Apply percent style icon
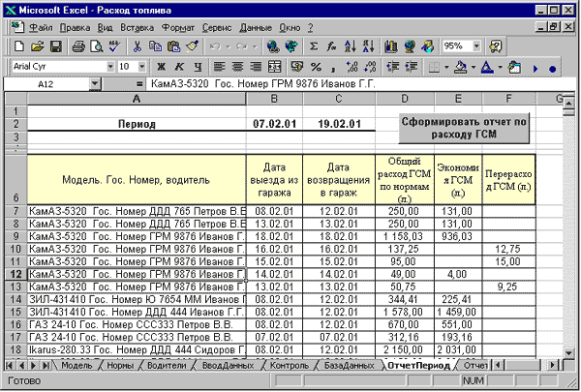Image resolution: width=581 pixels, height=392 pixels. point(316,67)
